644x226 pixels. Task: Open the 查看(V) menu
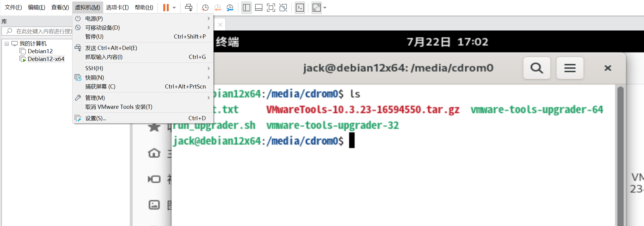pyautogui.click(x=60, y=7)
